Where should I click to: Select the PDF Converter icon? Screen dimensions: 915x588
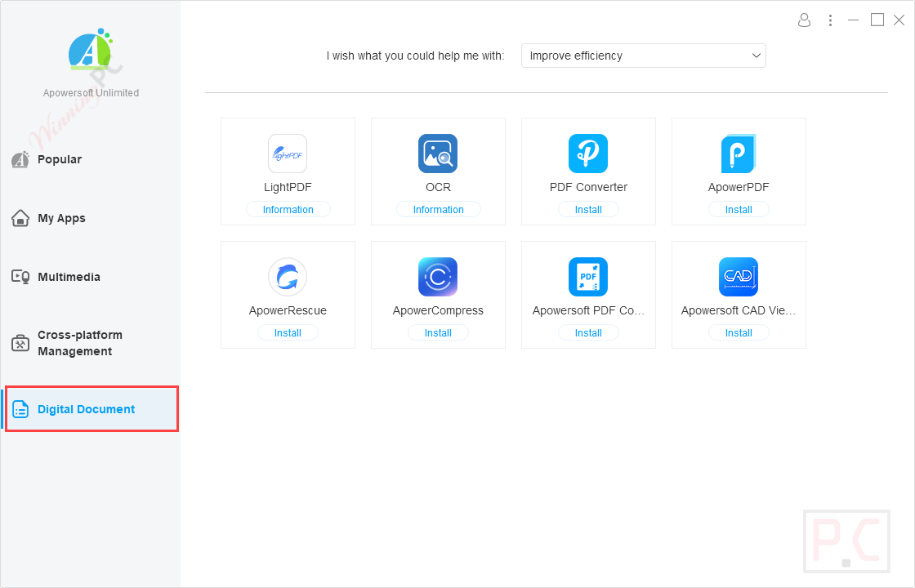(588, 154)
